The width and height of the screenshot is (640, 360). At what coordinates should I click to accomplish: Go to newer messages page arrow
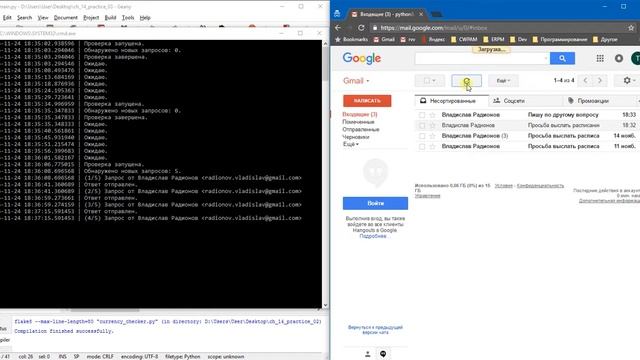585,81
